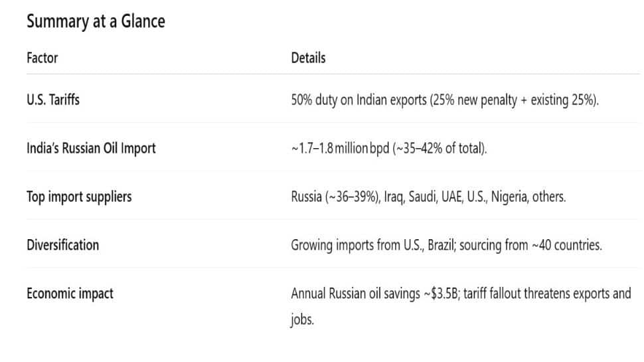Click the word "jobs." on the last line
Viewport: 644px width, 362px height.
[302, 319]
